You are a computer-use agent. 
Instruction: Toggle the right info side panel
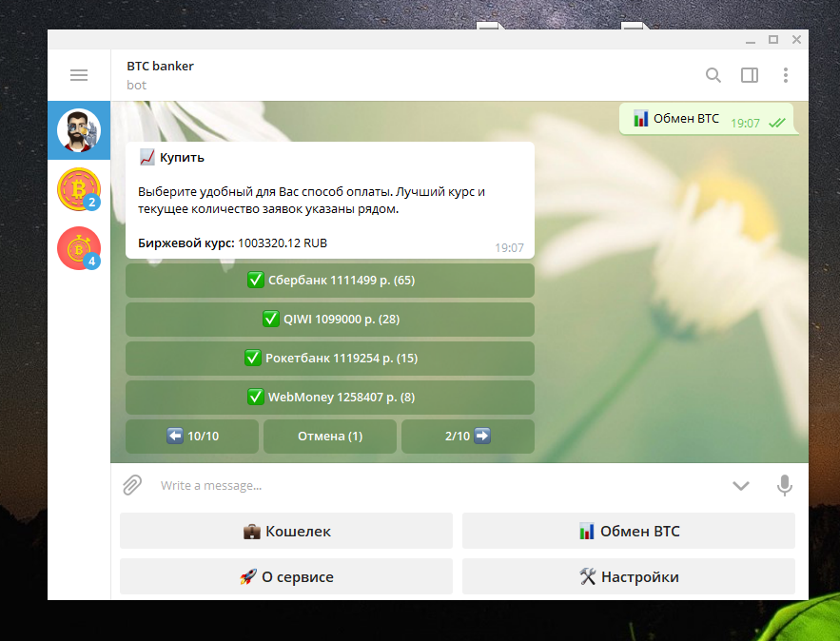point(749,75)
